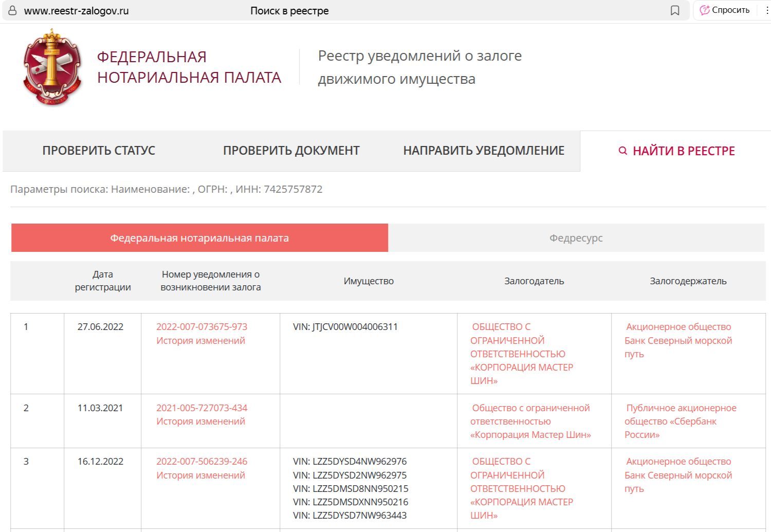Open notification 2022-007-073675-973
Viewport: 771px width, 532px height.
point(201,327)
